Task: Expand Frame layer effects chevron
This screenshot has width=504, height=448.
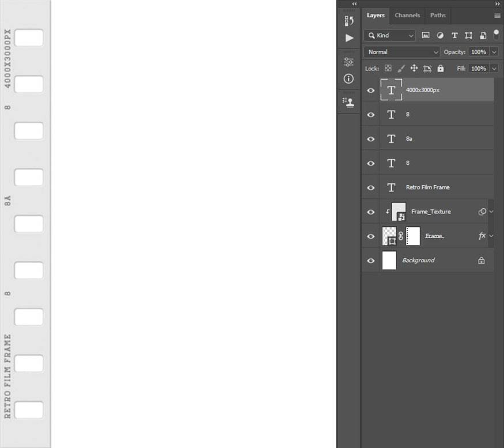Action: (x=491, y=236)
